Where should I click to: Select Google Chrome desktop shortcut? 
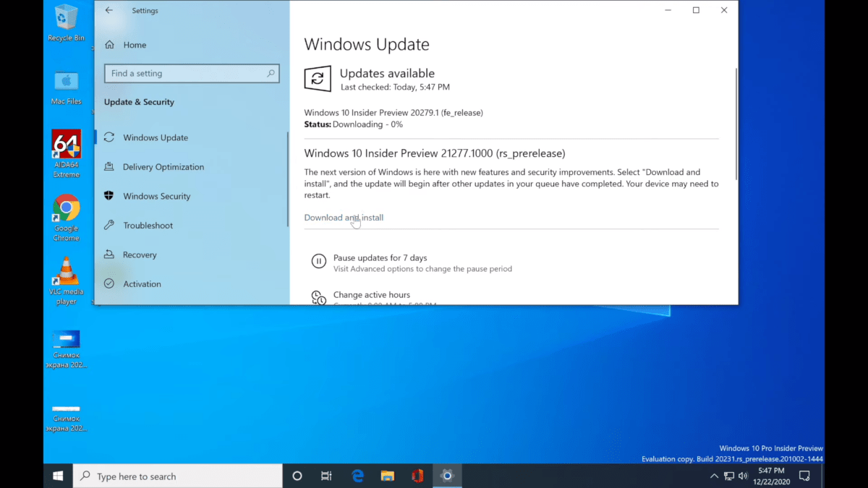[66, 218]
